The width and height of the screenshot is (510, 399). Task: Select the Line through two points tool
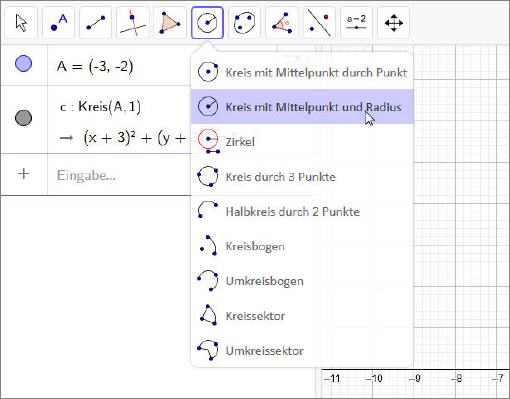tap(96, 23)
